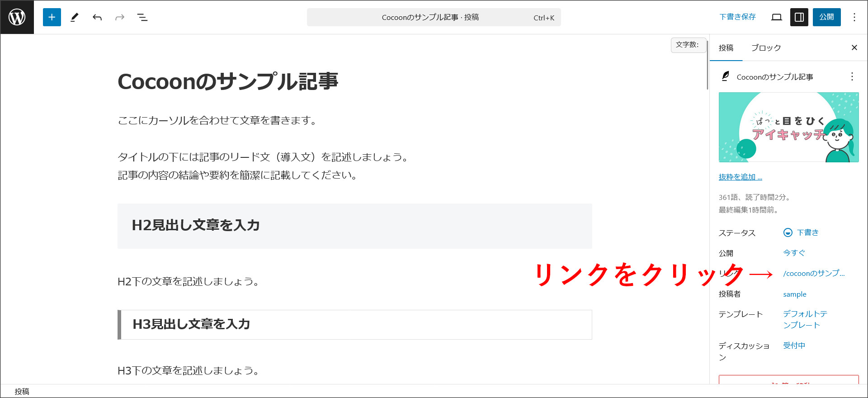Click the 公開 publish button
The height and width of the screenshot is (398, 868).
click(827, 17)
